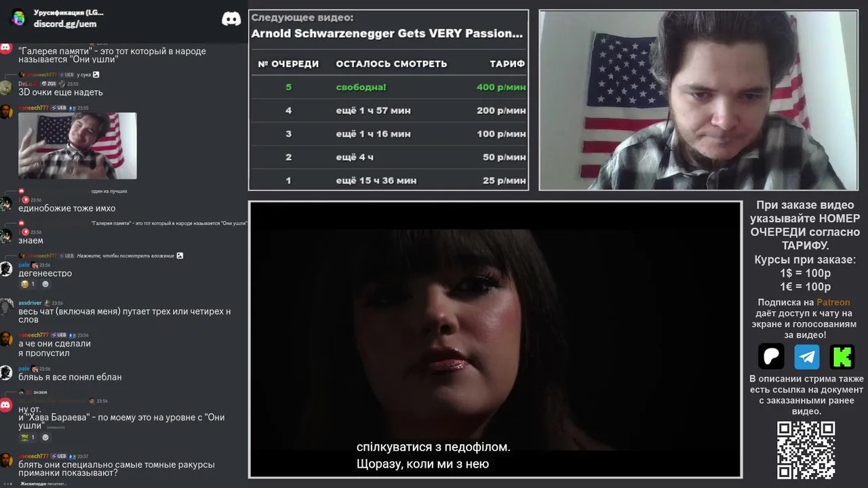Click the "дегенеестро" message text
Screen dimensions: 868x488
[x=45, y=273]
